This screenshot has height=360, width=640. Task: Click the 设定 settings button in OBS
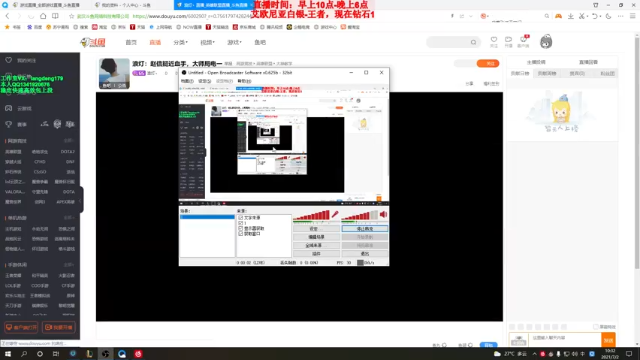click(316, 229)
